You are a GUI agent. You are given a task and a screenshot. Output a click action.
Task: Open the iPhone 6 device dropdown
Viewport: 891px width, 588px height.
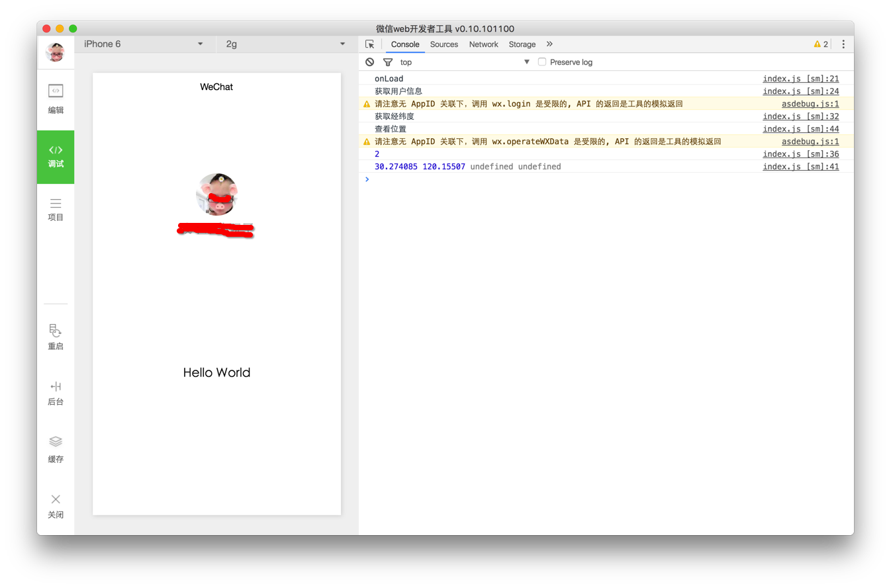tap(144, 44)
